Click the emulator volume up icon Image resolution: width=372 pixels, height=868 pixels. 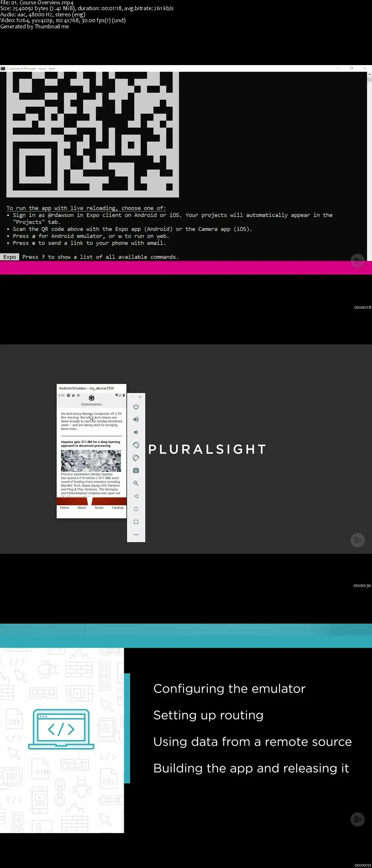click(136, 419)
